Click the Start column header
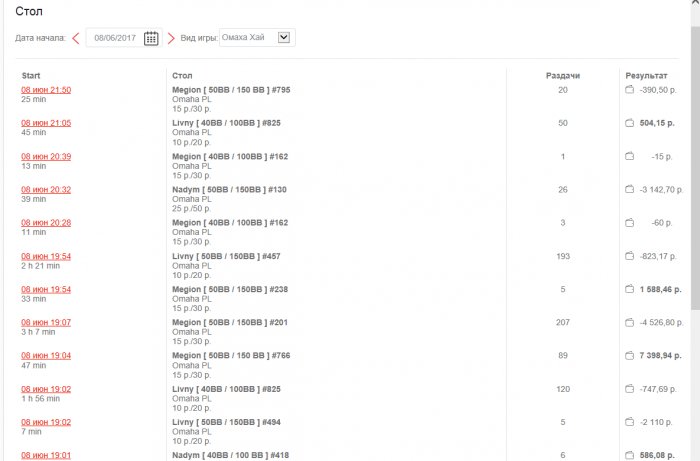 [31, 75]
